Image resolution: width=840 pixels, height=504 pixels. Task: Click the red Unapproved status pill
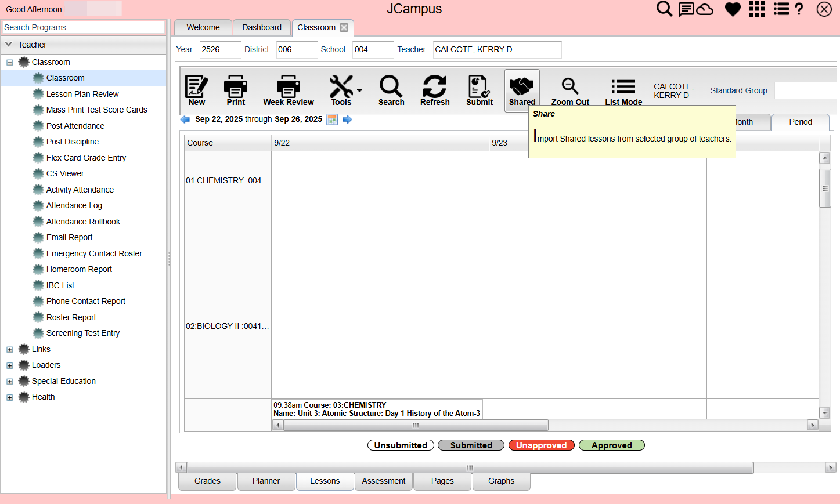point(542,445)
